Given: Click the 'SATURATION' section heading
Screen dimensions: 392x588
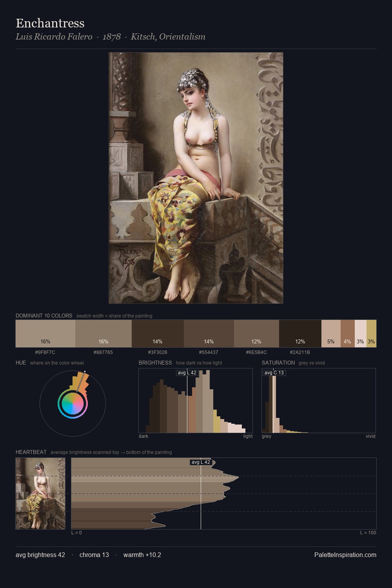Looking at the screenshot, I should pos(278,363).
